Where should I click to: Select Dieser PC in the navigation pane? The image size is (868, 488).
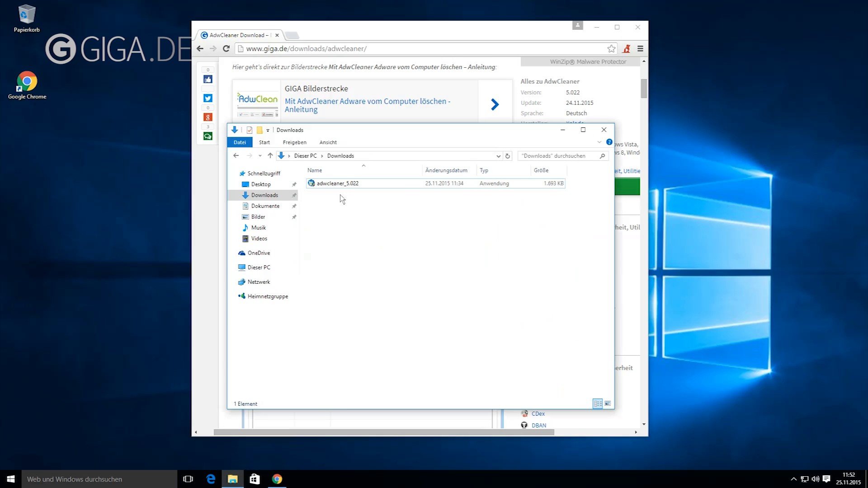[x=259, y=267]
